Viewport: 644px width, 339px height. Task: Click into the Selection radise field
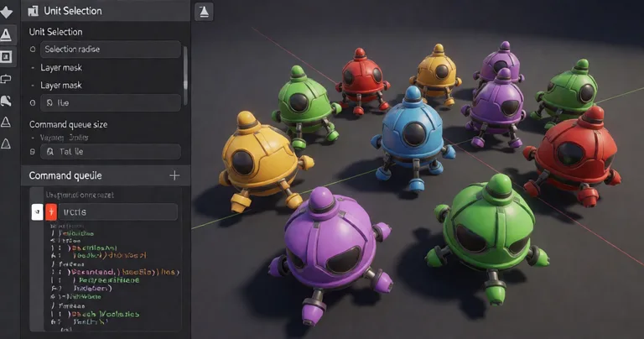click(x=111, y=50)
